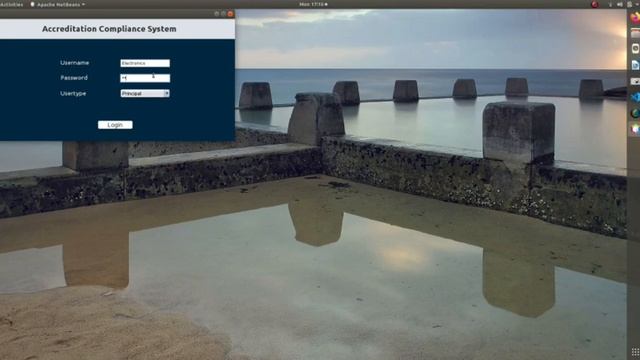Open the volume indicator in top bar
Viewport: 640px width, 360px height.
[620, 4]
